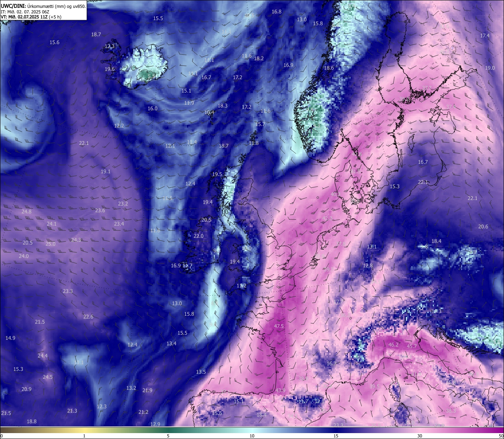Click the 43.9 value near the Pyrenees
504x439 pixels.
click(280, 391)
